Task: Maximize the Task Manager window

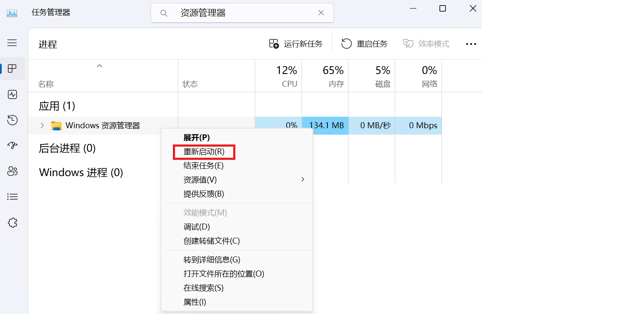Action: (443, 9)
